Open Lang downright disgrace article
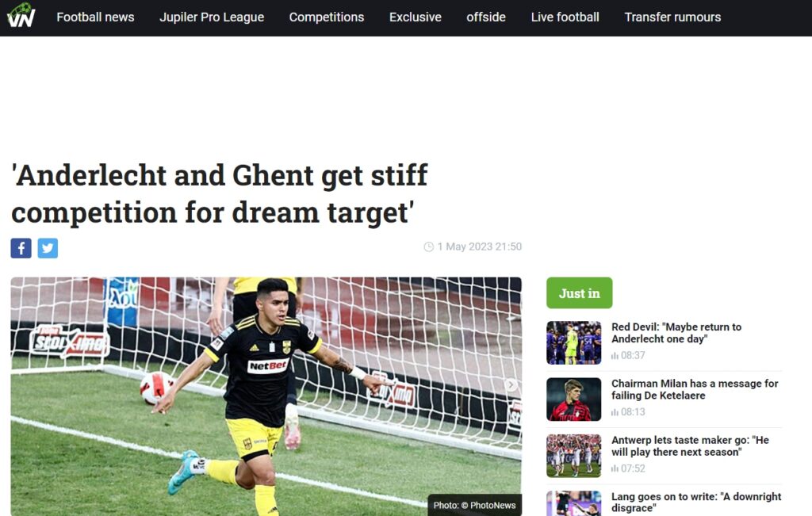This screenshot has height=516, width=812. click(696, 502)
